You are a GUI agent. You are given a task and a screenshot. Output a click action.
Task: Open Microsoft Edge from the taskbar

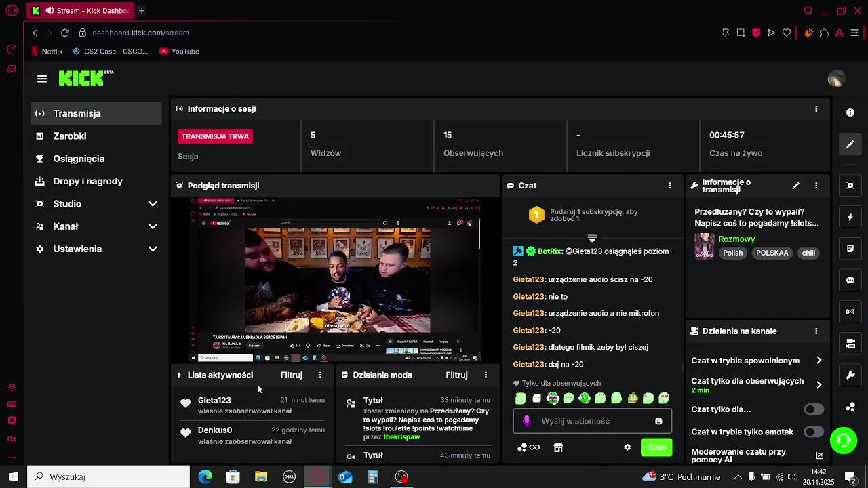coord(205,477)
